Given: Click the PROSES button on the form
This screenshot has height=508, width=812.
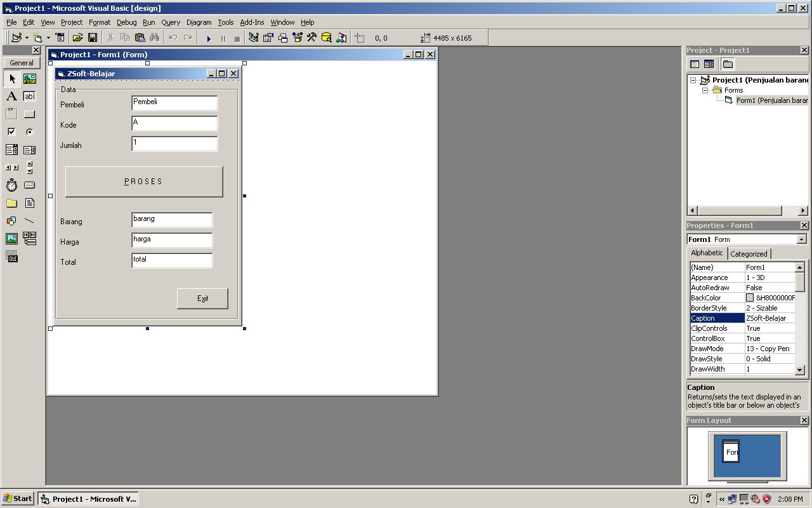Looking at the screenshot, I should (x=143, y=181).
